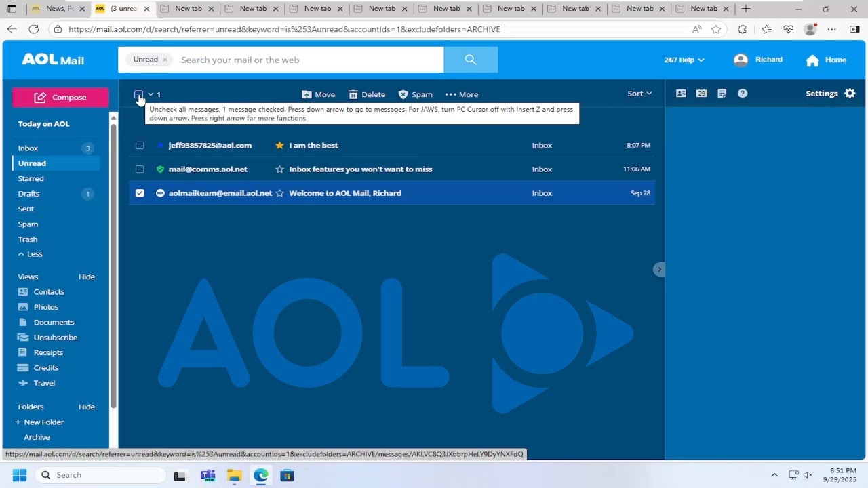Star the "Welcome to AOL Mail, Richard" message

point(279,193)
